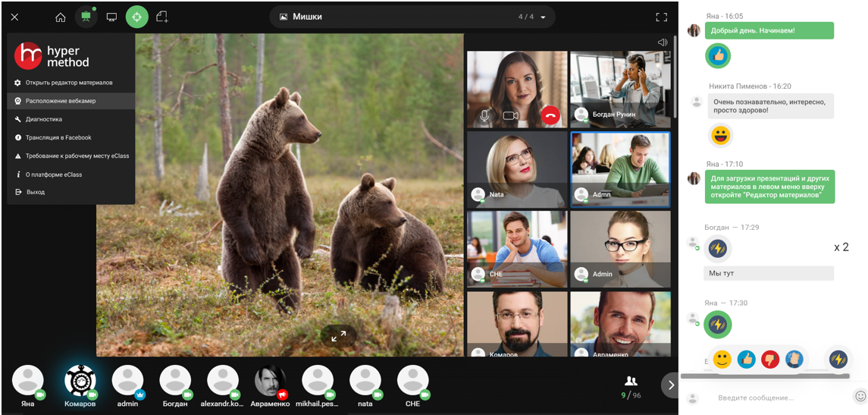Viewport: 868px width, 415px height.
Task: Open О платформе eClass menu item
Action: pos(71,174)
